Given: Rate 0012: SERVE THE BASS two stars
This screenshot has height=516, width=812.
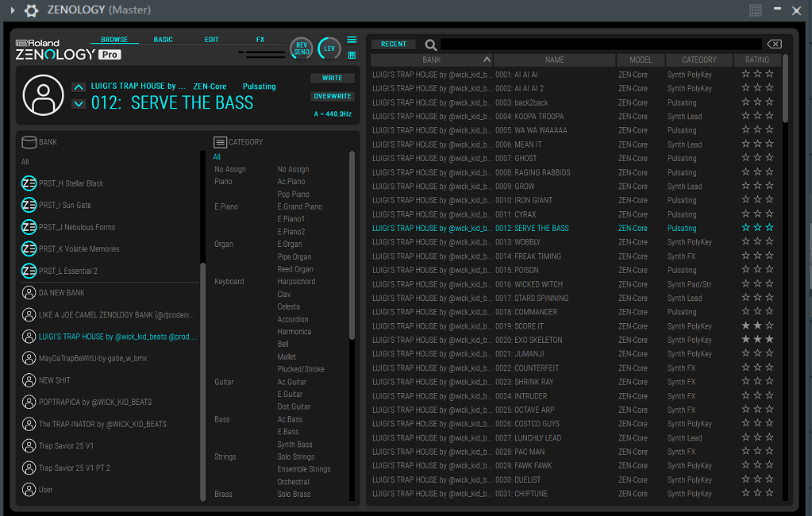Looking at the screenshot, I should (757, 228).
